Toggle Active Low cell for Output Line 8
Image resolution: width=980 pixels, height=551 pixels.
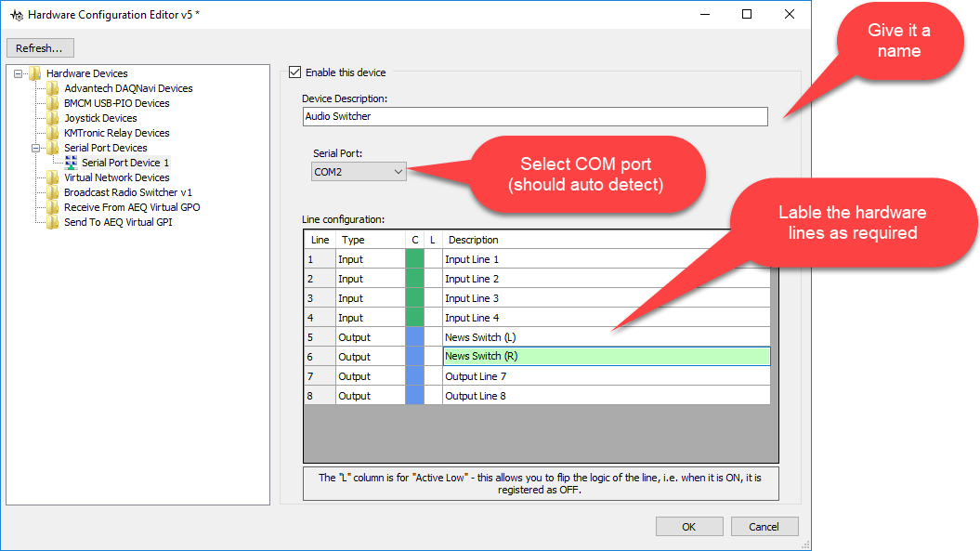433,395
